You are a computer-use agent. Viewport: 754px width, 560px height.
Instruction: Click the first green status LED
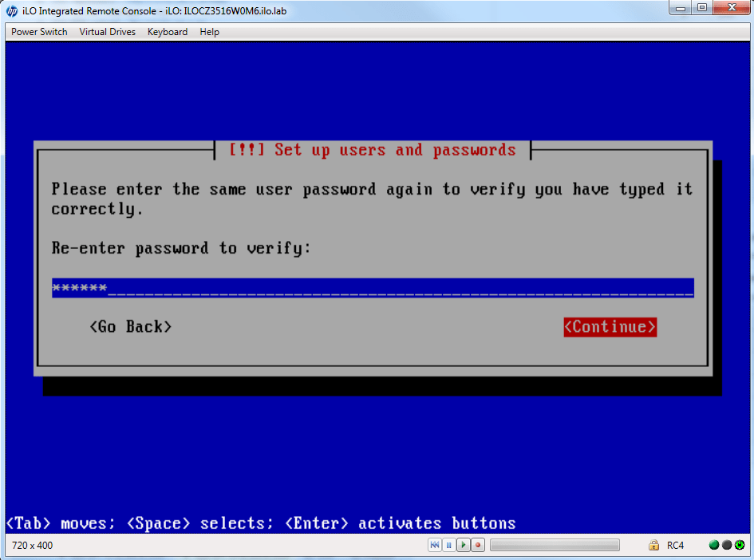tap(714, 546)
